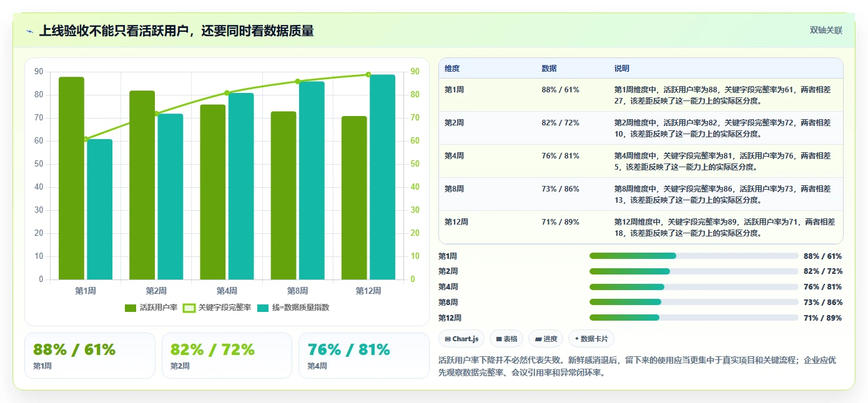The height and width of the screenshot is (403, 868).
Task: Click the teal 第4周 bar in chart
Action: click(241, 187)
